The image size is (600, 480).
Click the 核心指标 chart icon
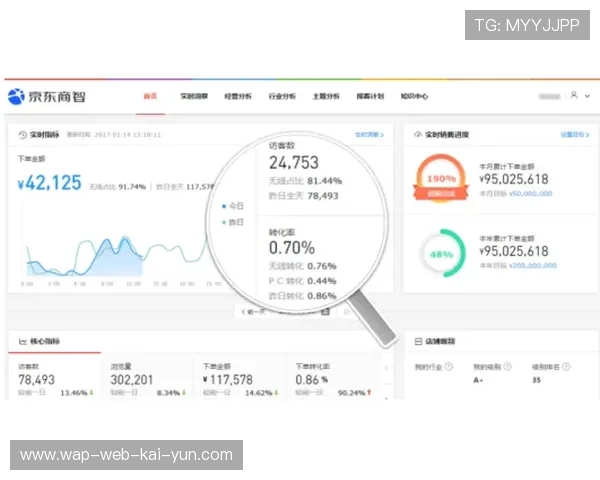[21, 341]
